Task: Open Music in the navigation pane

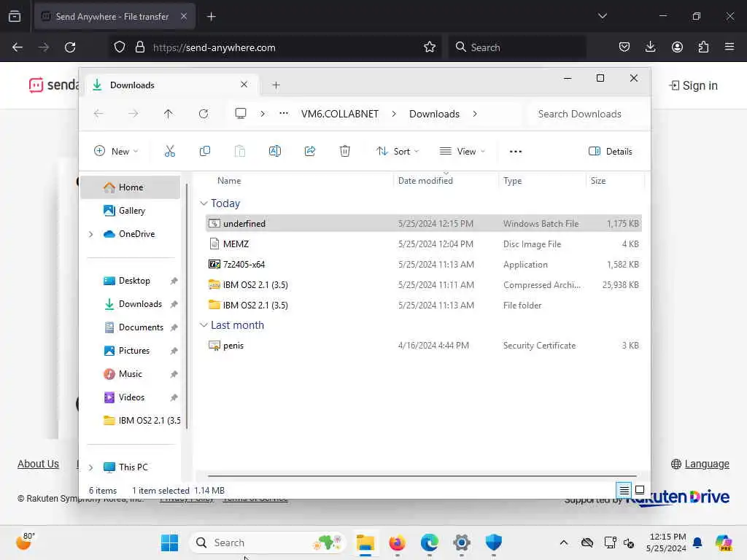Action: point(130,374)
